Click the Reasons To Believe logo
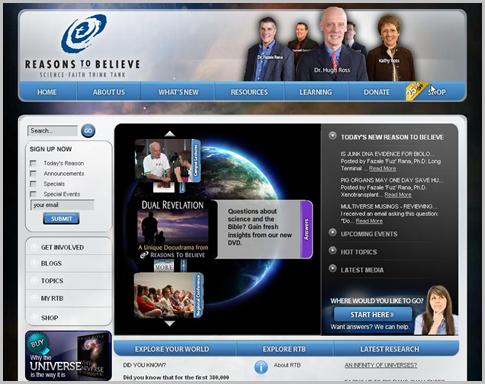 click(82, 46)
